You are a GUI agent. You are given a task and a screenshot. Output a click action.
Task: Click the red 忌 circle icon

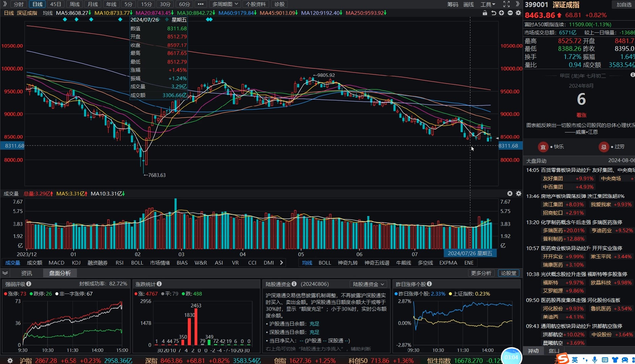pos(604,147)
